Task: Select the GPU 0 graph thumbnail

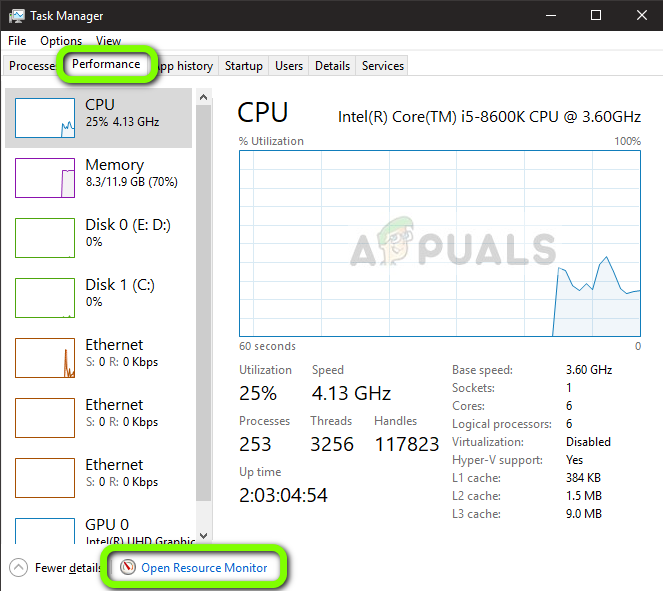Action: 45,531
